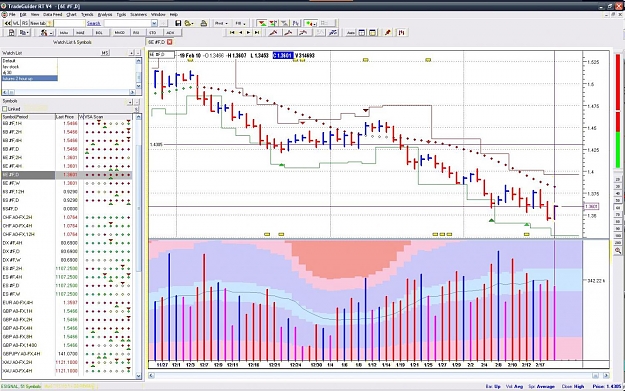Select the Default watch list
Viewport: 625px width, 391px height.
click(x=29, y=61)
